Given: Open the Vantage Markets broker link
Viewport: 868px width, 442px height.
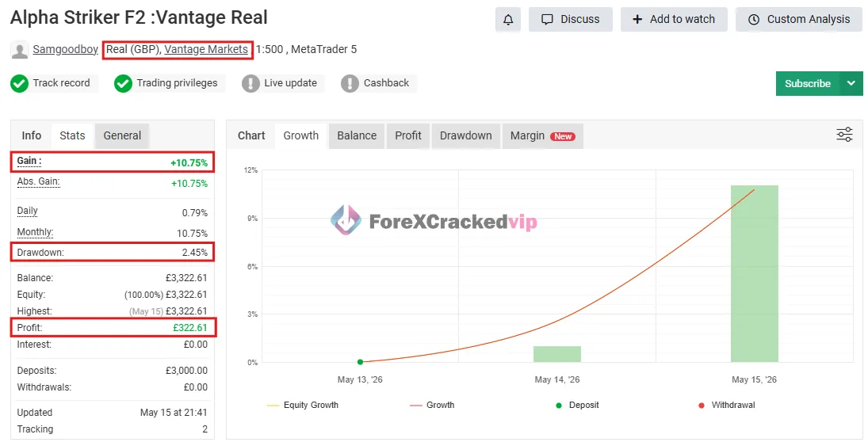Looking at the screenshot, I should (x=206, y=49).
